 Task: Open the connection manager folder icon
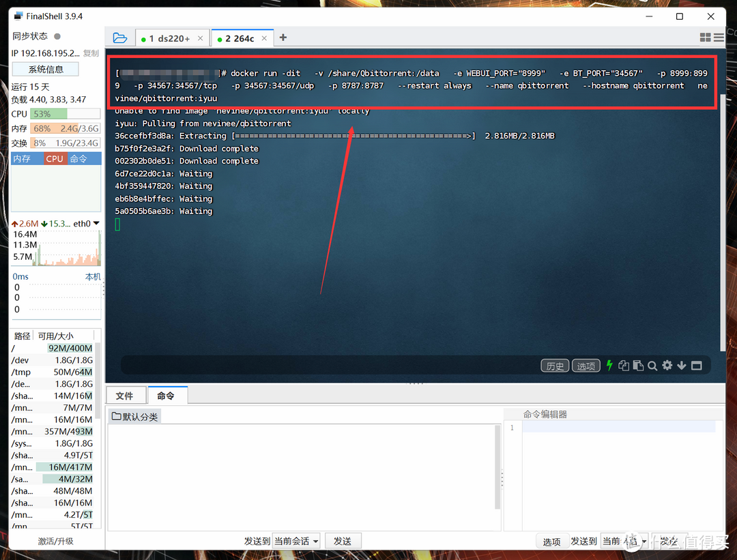[x=120, y=38]
